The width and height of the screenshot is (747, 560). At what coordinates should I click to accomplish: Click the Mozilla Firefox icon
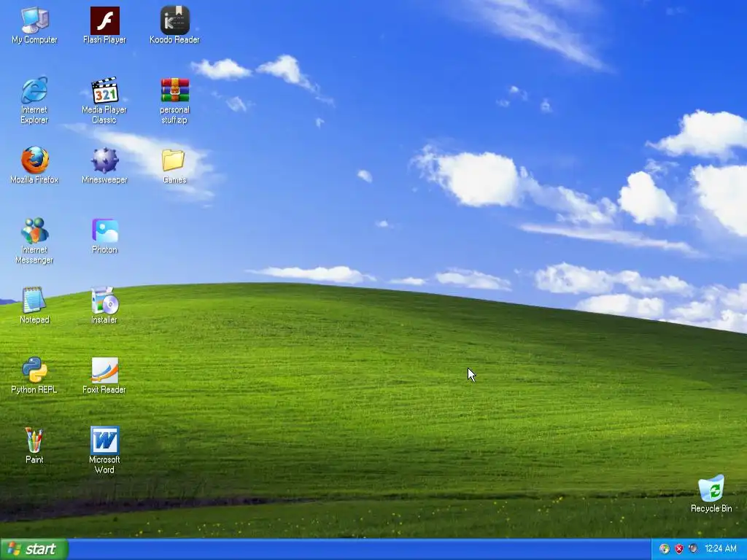[x=35, y=166]
